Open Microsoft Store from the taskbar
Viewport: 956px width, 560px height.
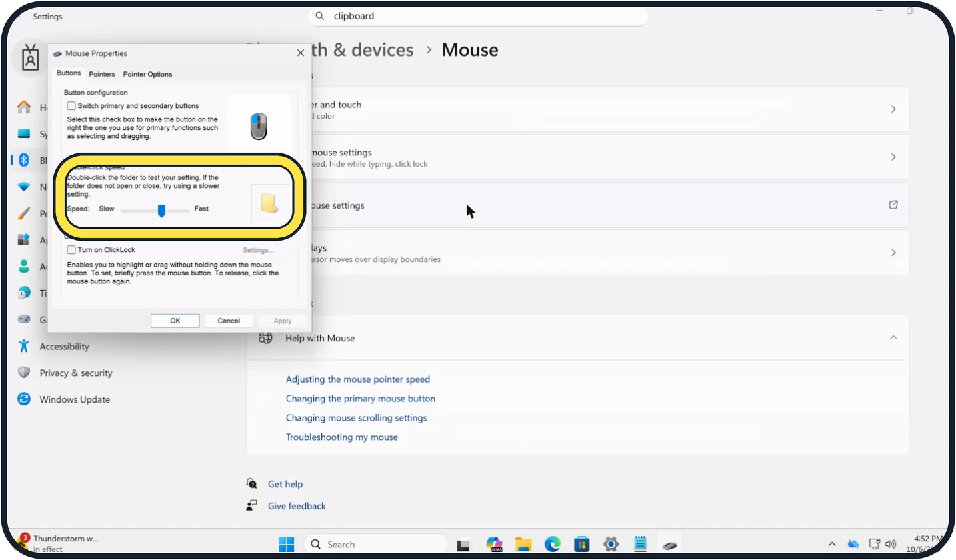click(581, 544)
